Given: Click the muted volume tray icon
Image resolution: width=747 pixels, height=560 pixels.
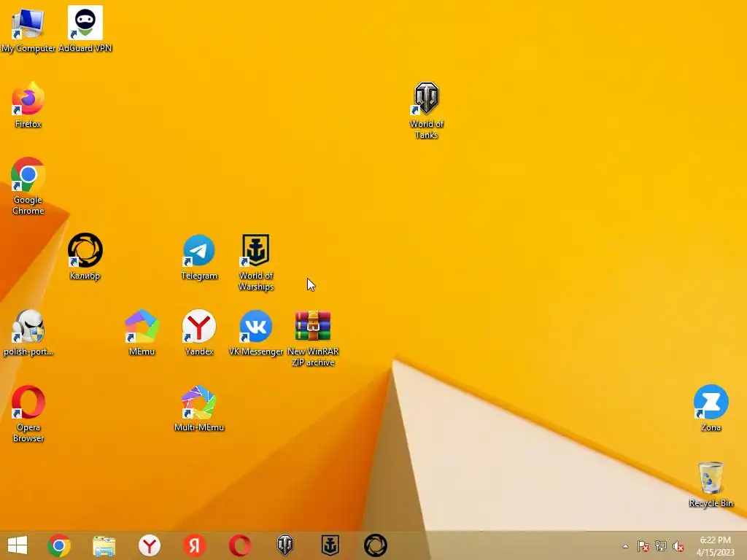Looking at the screenshot, I should 678,546.
